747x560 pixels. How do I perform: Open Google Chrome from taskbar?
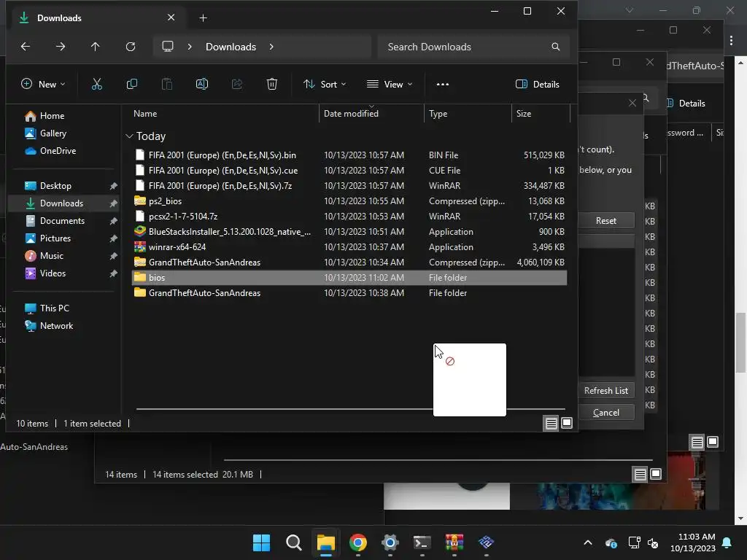[357, 542]
